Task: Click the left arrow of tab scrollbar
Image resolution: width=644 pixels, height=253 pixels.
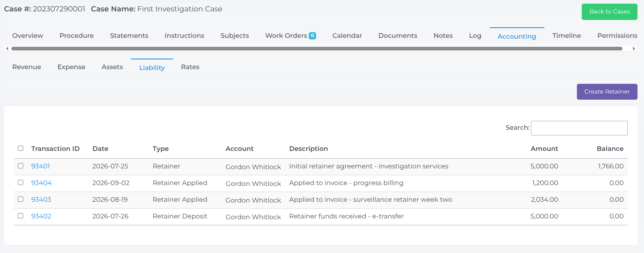Action: (x=7, y=48)
